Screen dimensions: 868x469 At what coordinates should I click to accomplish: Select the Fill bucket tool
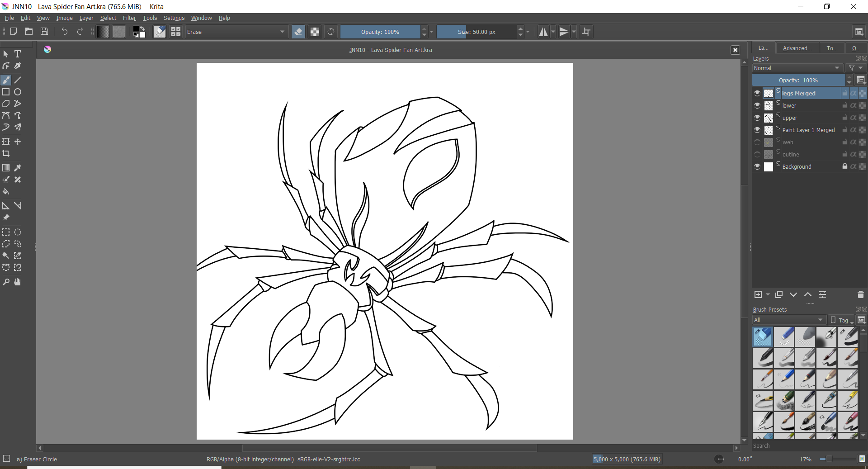(6, 191)
